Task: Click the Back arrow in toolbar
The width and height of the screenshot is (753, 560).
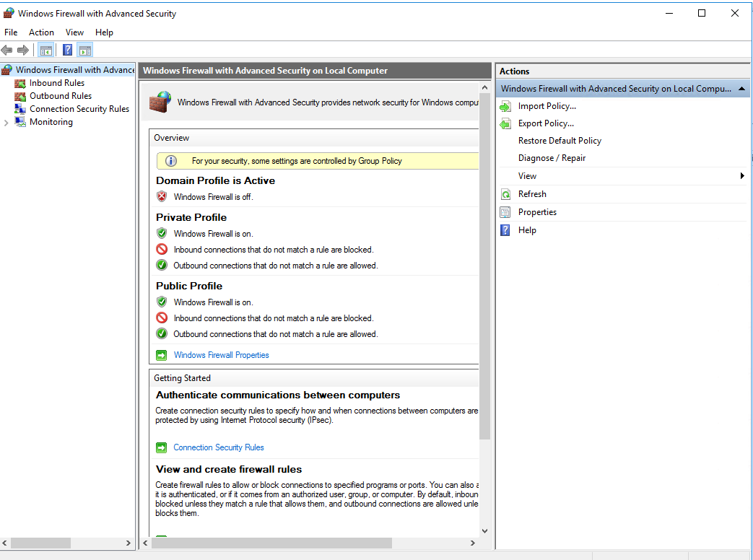Action: 7,51
